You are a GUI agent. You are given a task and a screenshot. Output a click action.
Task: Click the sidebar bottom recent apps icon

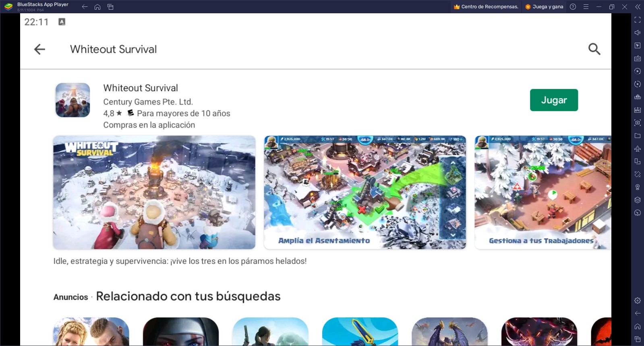pos(638,339)
